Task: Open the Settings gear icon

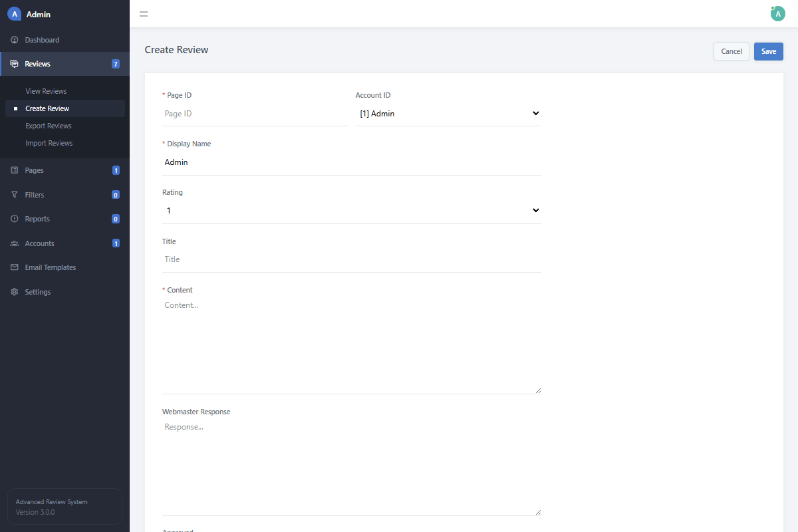Action: 15,291
